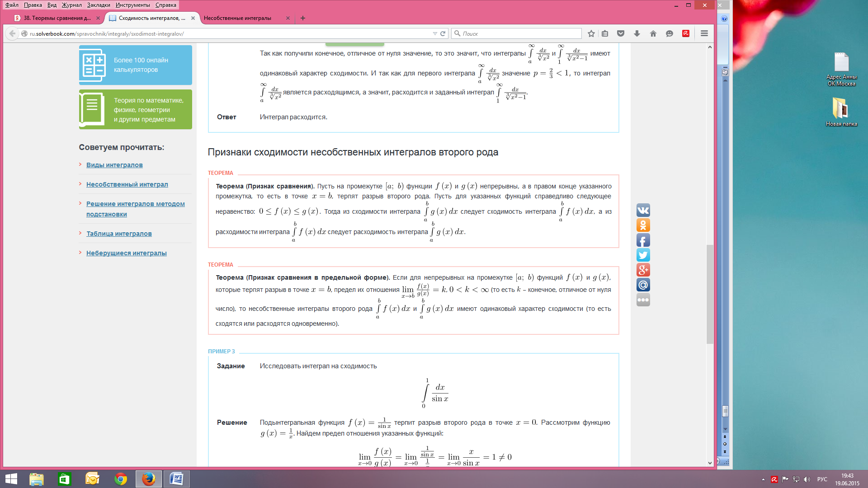Share the page on VKontakte
The width and height of the screenshot is (868, 488).
pyautogui.click(x=643, y=210)
